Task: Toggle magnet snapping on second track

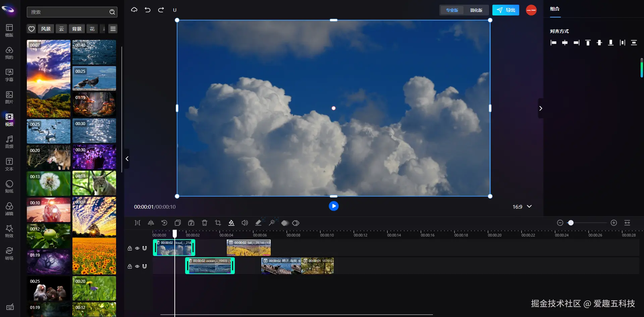Action: tap(145, 266)
